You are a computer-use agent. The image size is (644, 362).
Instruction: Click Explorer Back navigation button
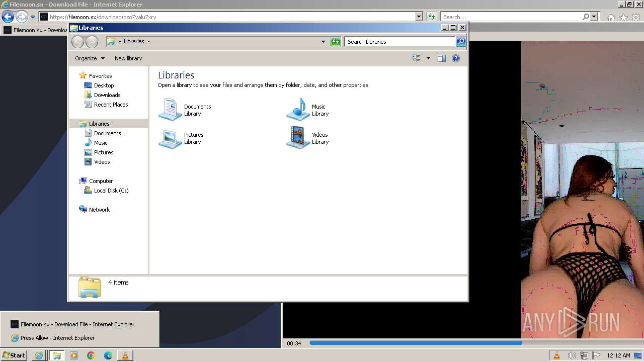(x=77, y=42)
